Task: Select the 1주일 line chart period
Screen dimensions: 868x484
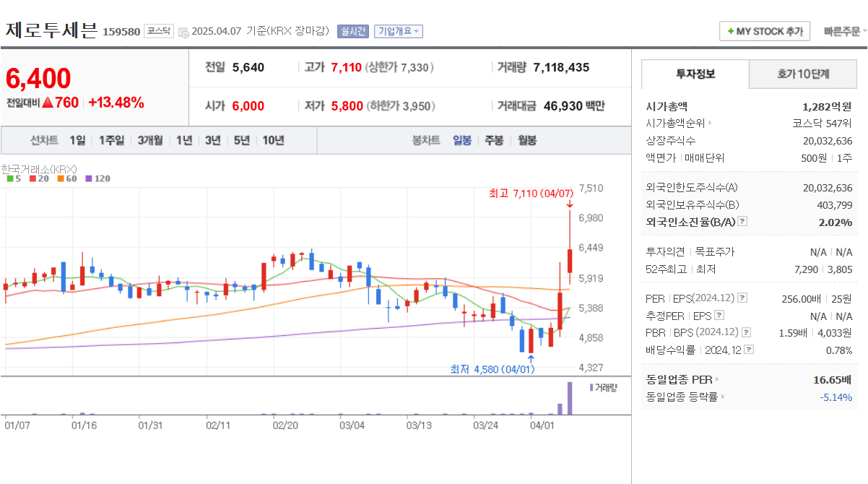Action: [111, 140]
